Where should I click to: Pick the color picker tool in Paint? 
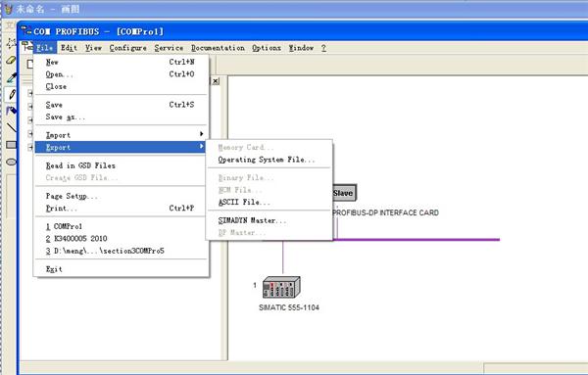pos(11,77)
